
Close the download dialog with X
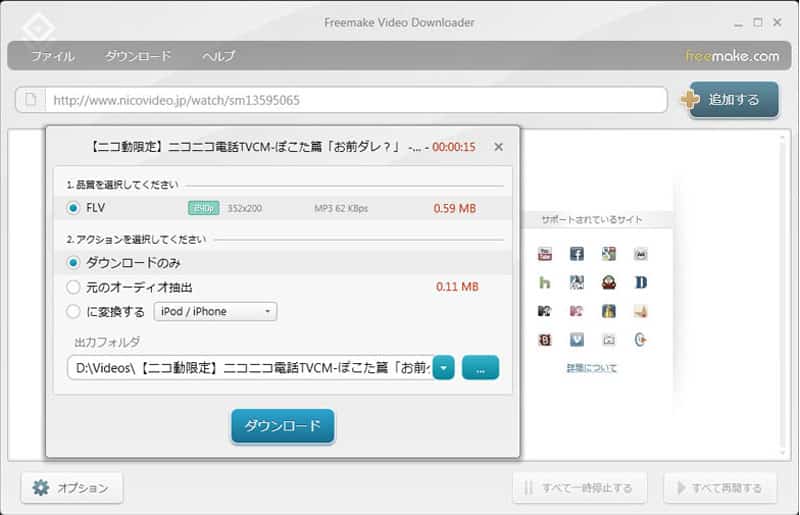[x=498, y=147]
